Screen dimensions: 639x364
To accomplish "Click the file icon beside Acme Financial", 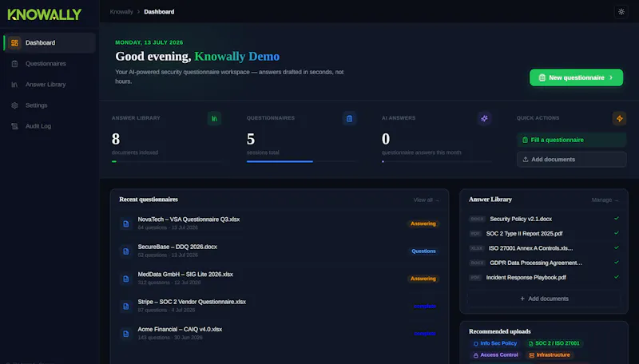I will click(126, 334).
